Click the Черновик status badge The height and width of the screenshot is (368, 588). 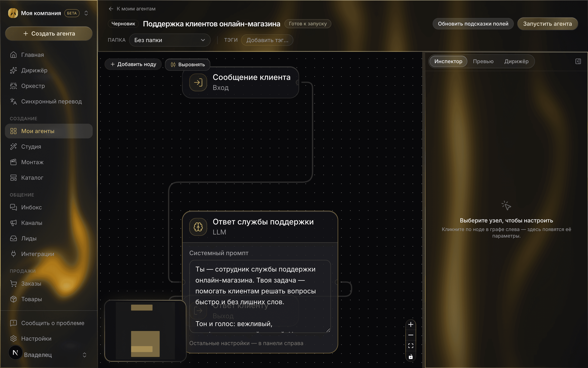[123, 24]
